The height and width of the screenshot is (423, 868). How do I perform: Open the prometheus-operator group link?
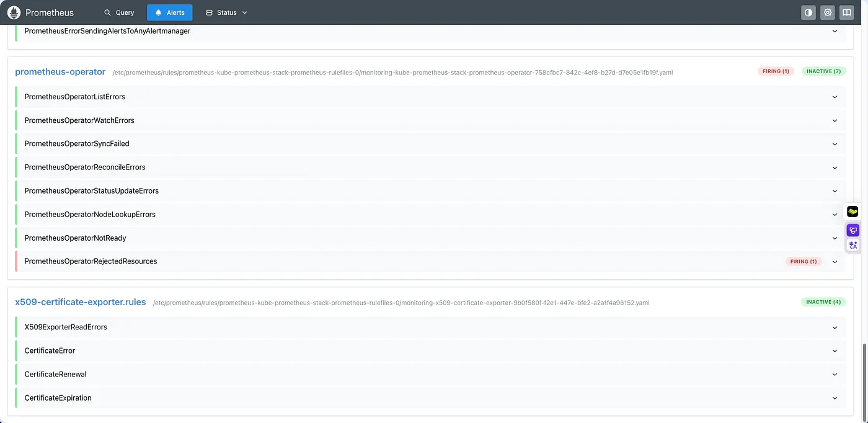pyautogui.click(x=60, y=72)
